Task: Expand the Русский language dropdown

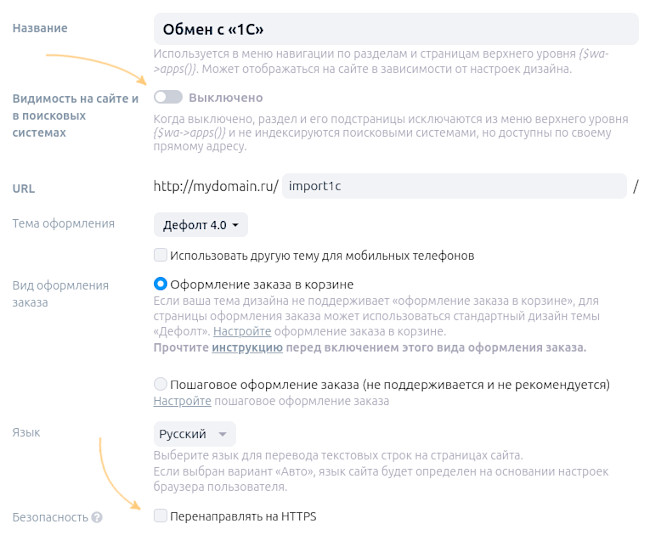Action: [194, 434]
